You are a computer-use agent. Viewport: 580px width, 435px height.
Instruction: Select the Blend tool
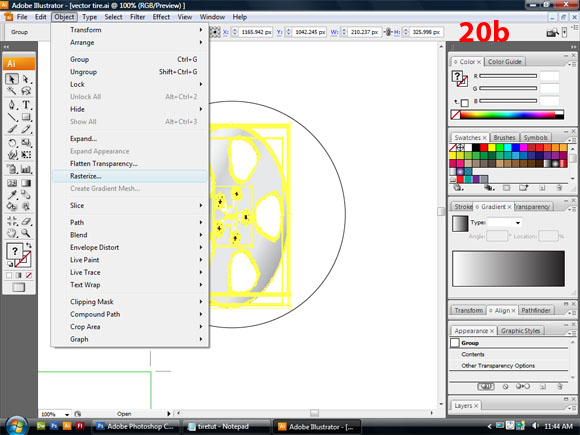(26, 195)
